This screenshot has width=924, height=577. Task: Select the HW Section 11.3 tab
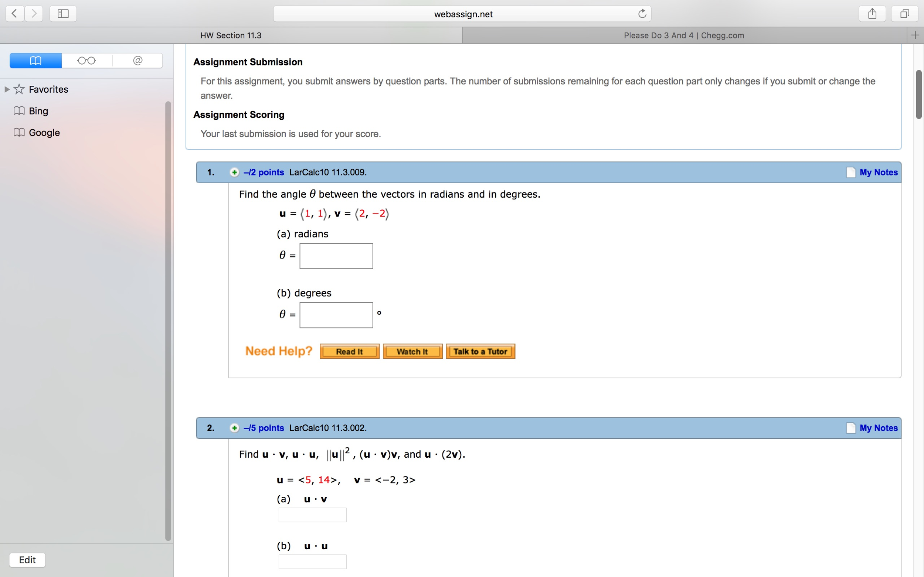point(231,35)
